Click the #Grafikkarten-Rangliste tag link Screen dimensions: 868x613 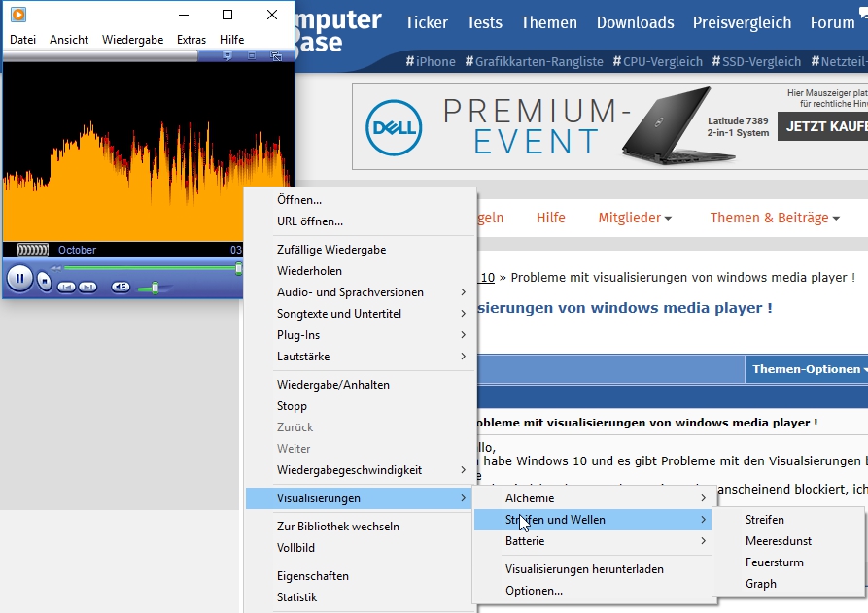(535, 61)
